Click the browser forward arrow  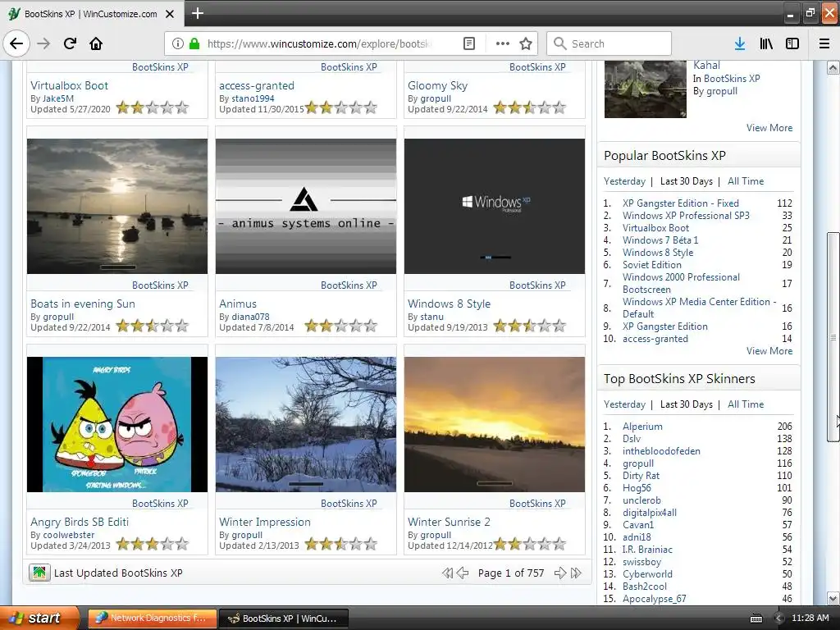[x=43, y=43]
